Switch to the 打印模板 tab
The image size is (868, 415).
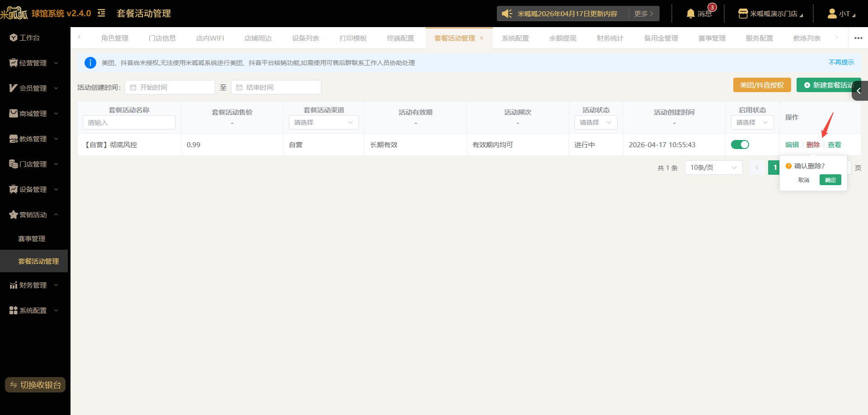[353, 38]
